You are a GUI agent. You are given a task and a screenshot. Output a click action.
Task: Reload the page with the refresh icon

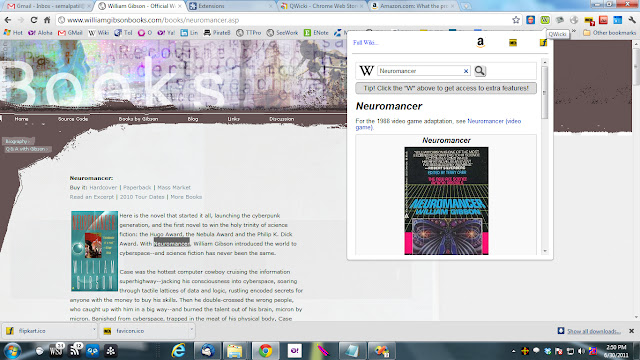coord(34,20)
